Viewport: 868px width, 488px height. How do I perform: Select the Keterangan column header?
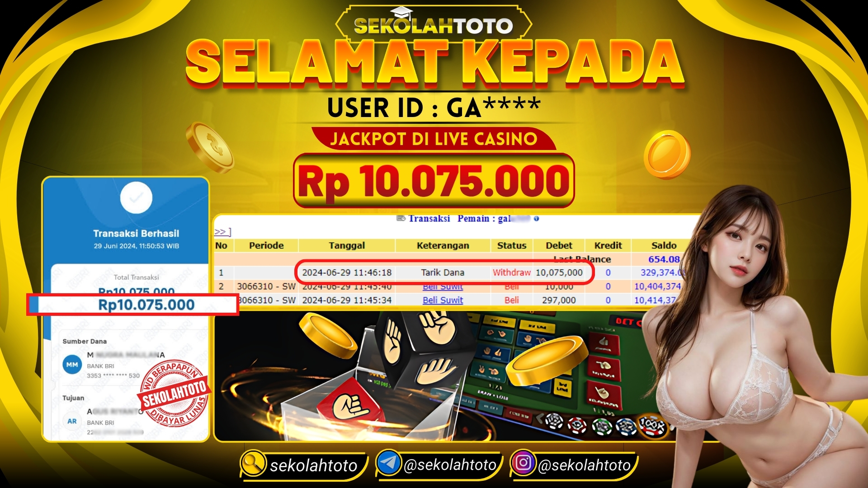pos(443,245)
